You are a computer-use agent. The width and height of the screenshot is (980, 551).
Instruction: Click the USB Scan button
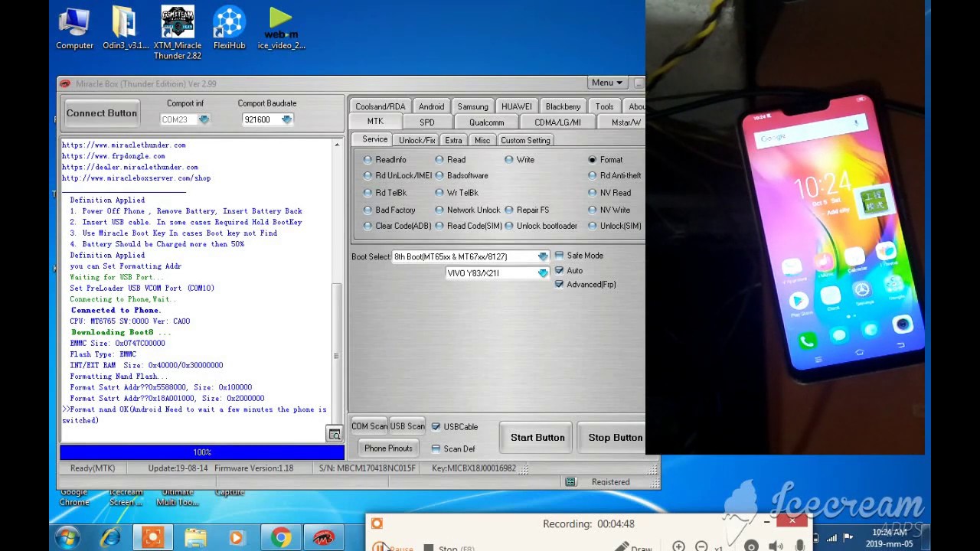tap(407, 426)
